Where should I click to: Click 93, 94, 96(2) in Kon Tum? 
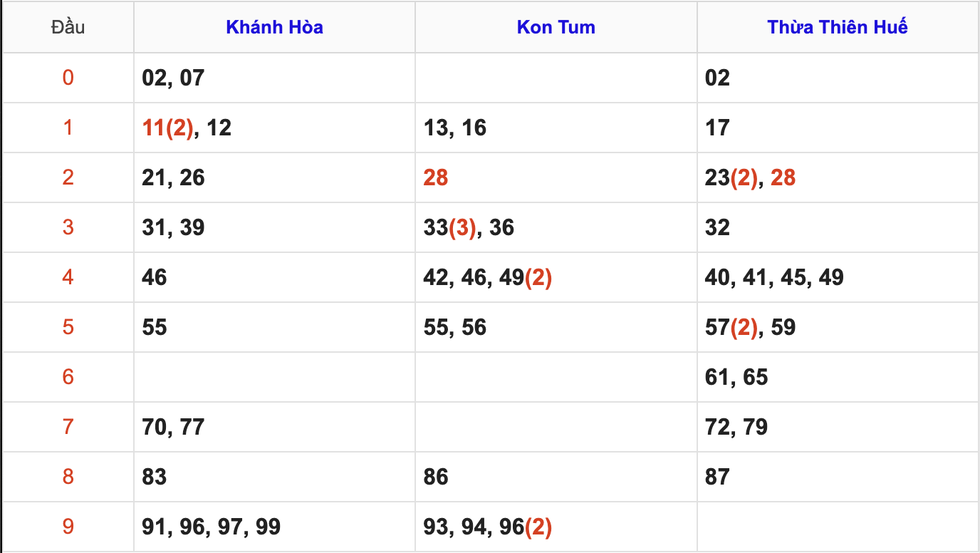(487, 527)
